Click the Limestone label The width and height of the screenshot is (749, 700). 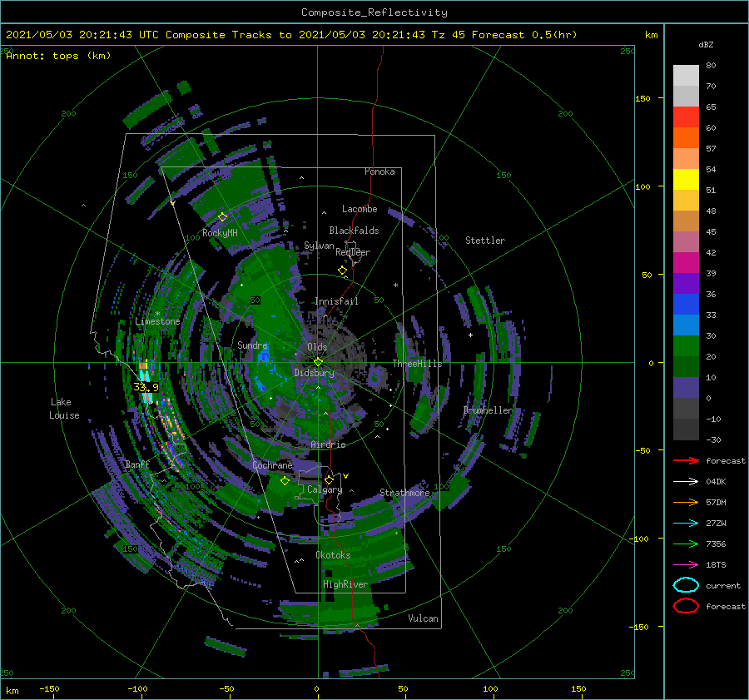(157, 321)
